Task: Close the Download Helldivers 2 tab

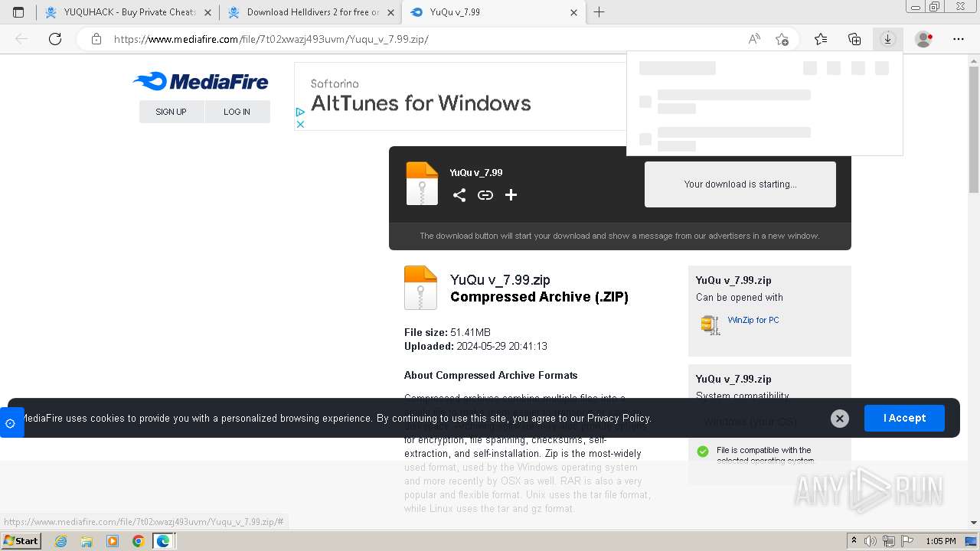Action: coord(390,12)
